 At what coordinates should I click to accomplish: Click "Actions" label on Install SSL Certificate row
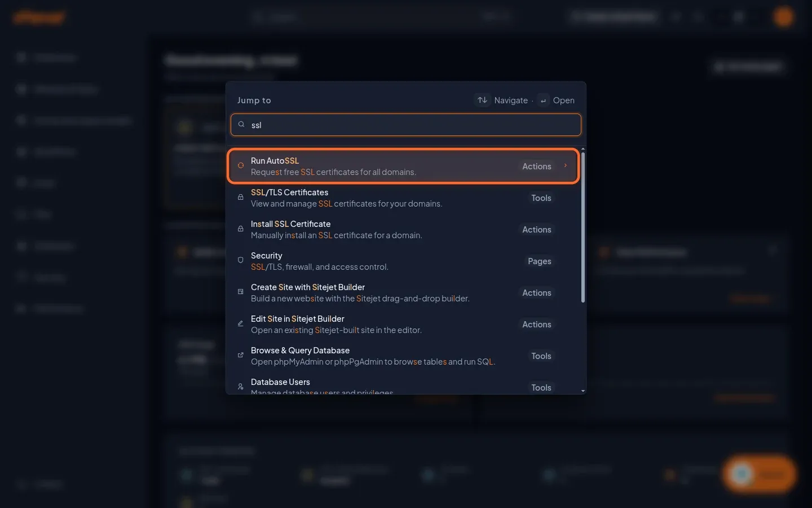click(537, 230)
